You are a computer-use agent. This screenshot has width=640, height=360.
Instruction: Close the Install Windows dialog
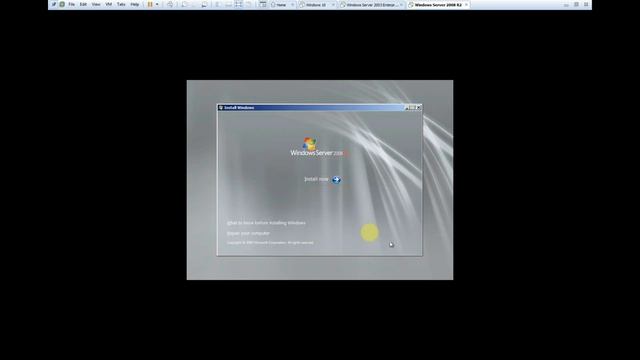tap(418, 108)
